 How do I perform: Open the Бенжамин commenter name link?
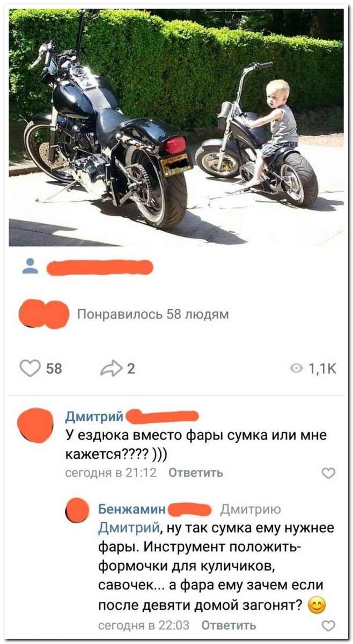pyautogui.click(x=131, y=509)
